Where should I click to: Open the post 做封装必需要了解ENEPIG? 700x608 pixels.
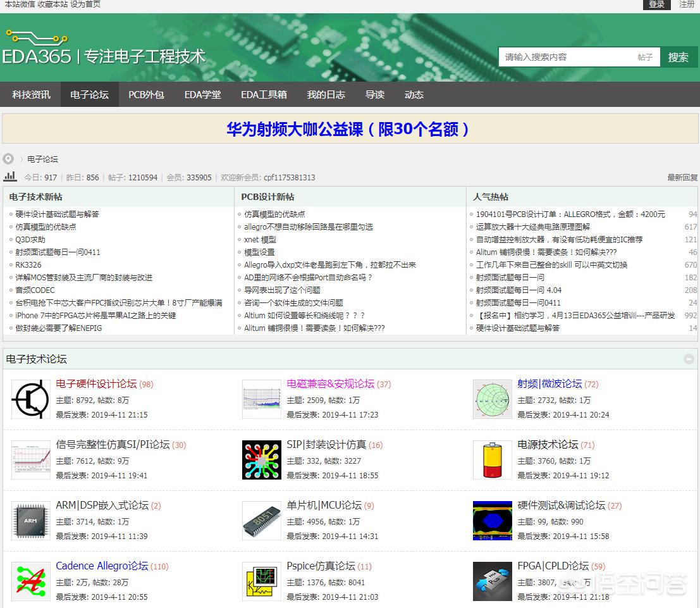[58, 328]
